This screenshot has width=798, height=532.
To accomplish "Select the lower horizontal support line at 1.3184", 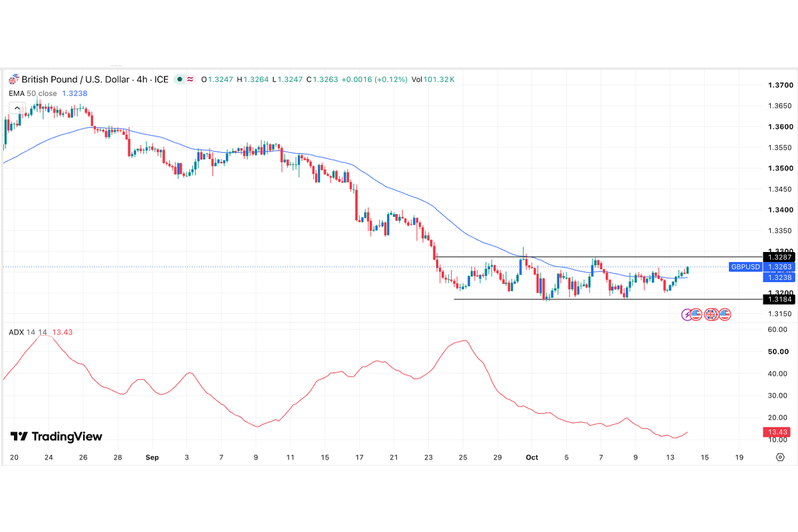I will click(x=607, y=299).
